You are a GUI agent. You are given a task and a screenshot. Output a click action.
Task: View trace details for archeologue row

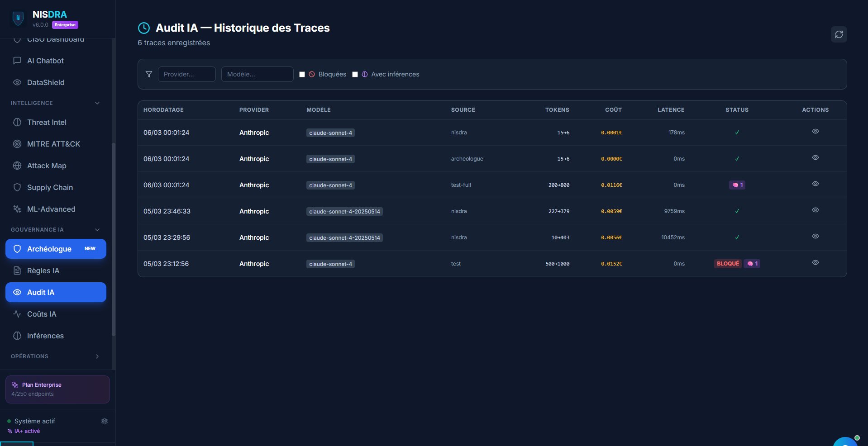tap(816, 157)
